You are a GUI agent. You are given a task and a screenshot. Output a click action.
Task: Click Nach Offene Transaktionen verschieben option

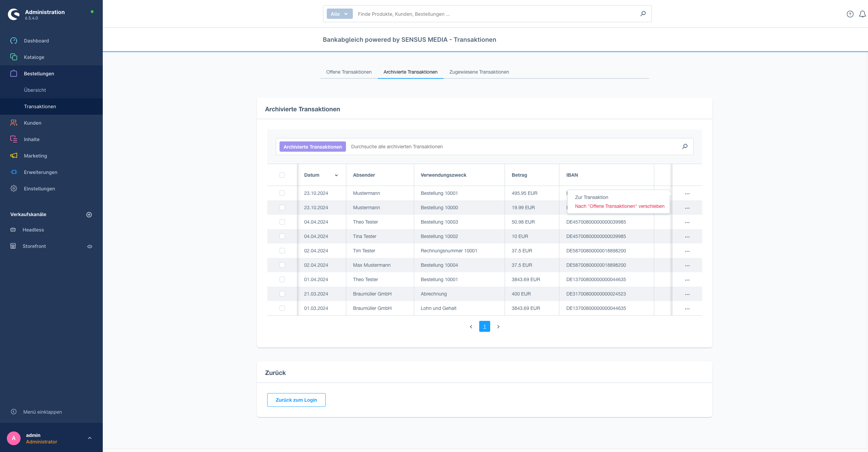point(619,206)
